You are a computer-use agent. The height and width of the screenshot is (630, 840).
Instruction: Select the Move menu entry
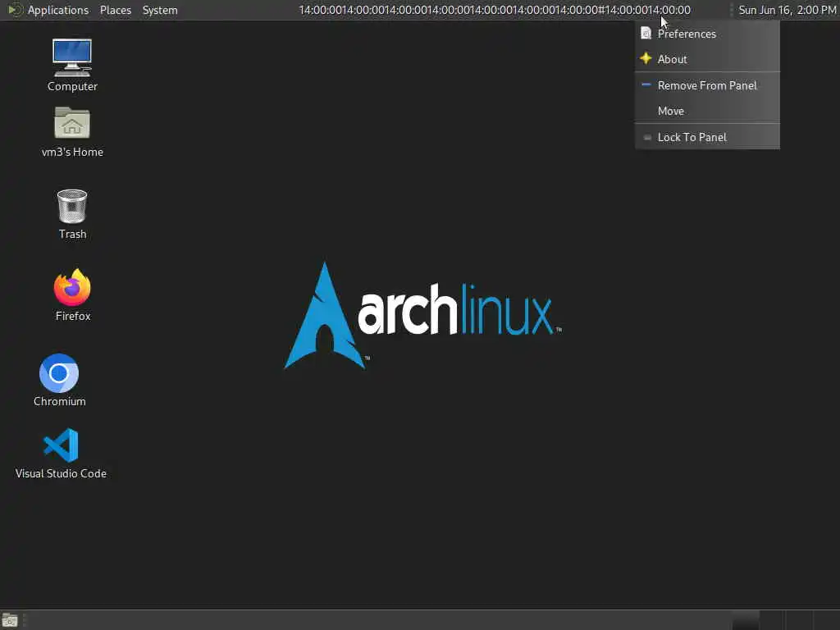point(707,111)
